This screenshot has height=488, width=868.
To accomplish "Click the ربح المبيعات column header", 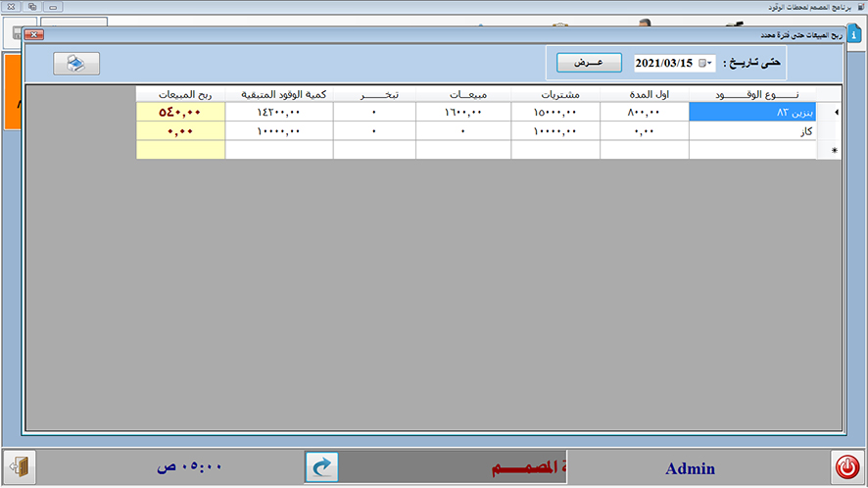I will click(x=180, y=95).
